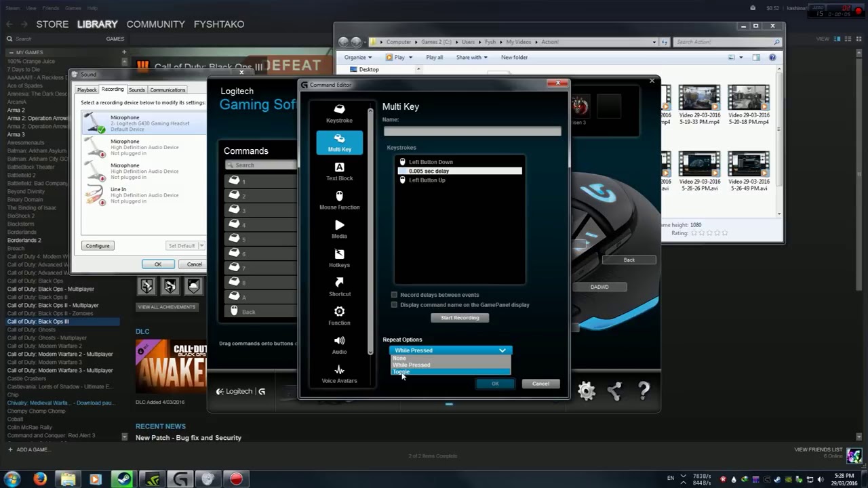Image resolution: width=868 pixels, height=488 pixels.
Task: Confirm Command Editor with OK
Action: [x=495, y=384]
